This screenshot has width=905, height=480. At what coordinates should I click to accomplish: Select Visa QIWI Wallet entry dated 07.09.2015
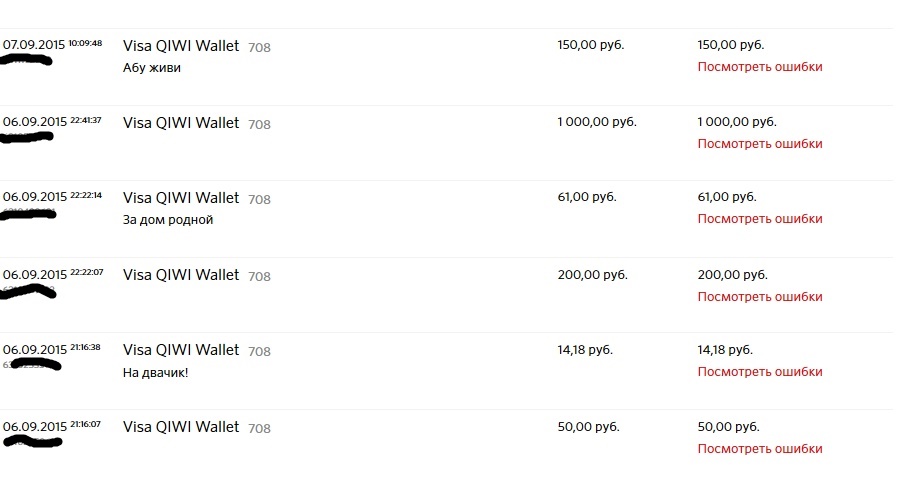181,46
